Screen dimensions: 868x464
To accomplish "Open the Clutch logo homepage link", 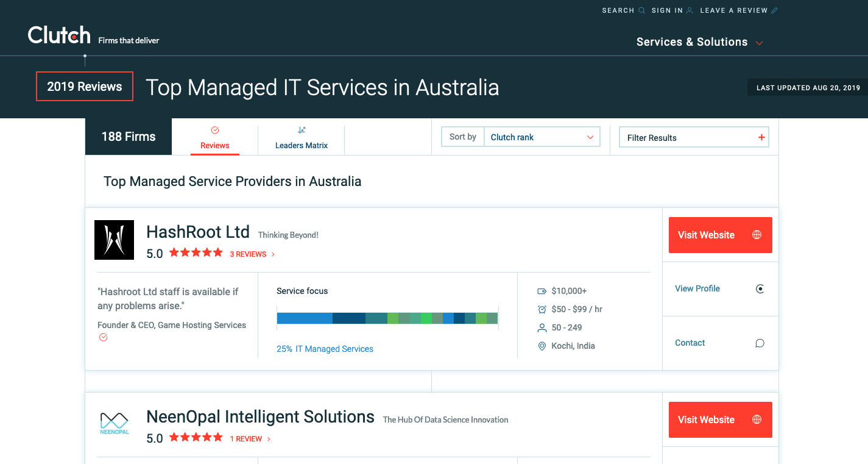I will [x=59, y=35].
